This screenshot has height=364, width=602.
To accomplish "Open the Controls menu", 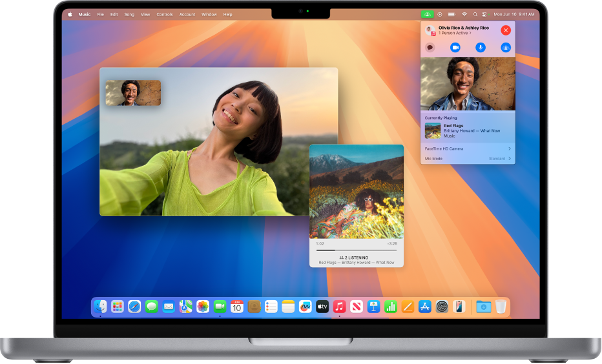I will [x=165, y=14].
